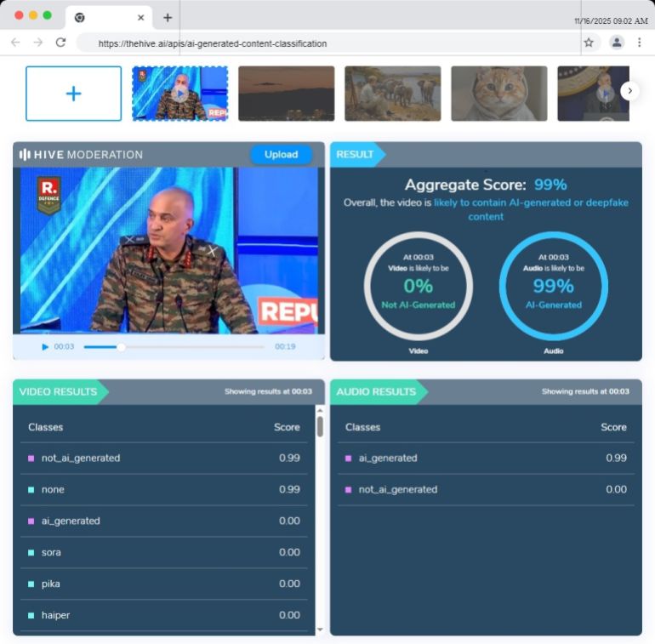
Task: Click the Audio Results Classes column header
Action: pos(362,427)
